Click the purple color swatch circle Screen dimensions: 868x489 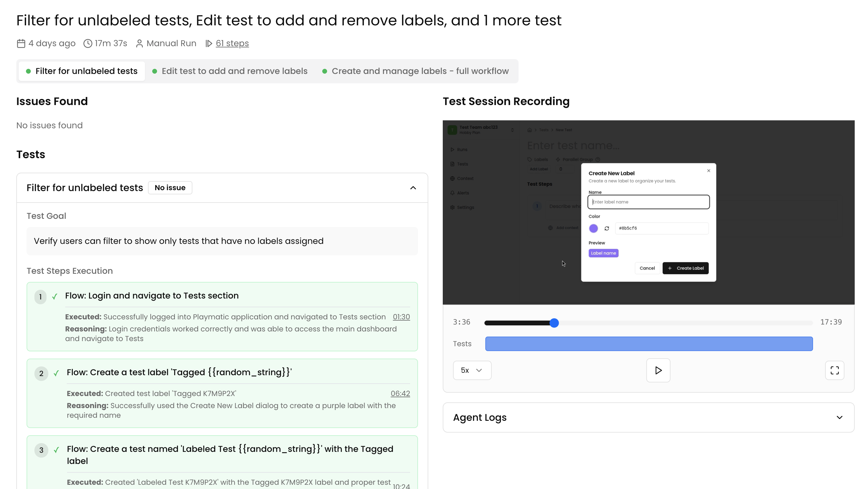593,228
